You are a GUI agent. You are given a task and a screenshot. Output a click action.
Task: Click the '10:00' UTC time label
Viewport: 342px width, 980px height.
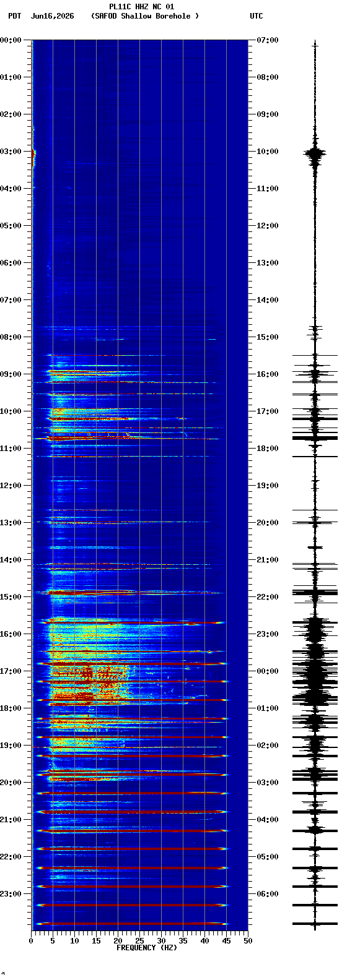coord(268,152)
